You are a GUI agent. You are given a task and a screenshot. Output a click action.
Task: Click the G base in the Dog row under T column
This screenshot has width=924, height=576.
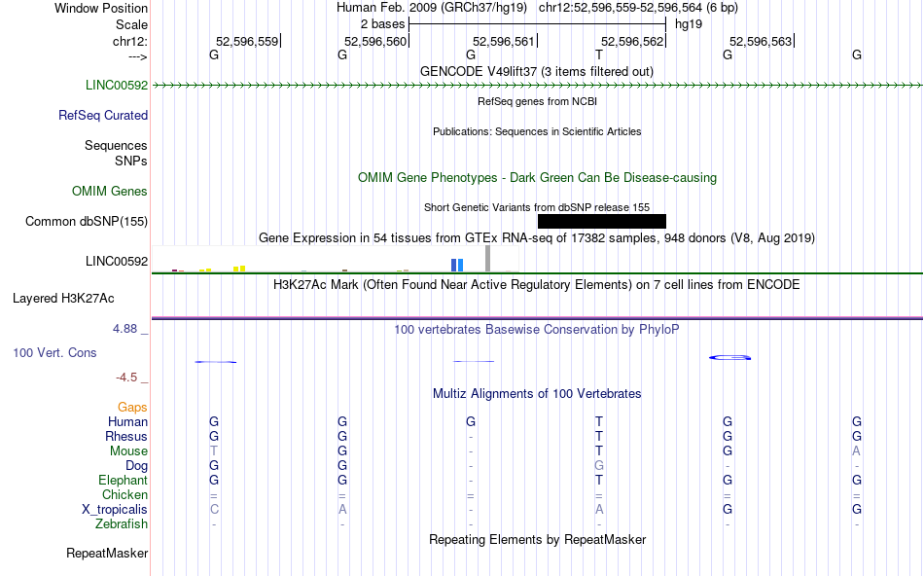599,466
